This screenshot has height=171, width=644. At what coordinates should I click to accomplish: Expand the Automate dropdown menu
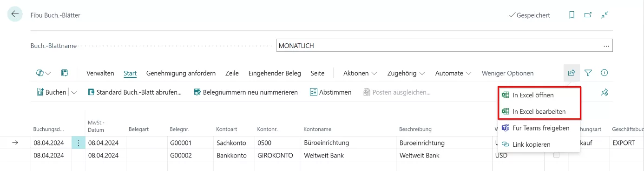[x=453, y=73]
